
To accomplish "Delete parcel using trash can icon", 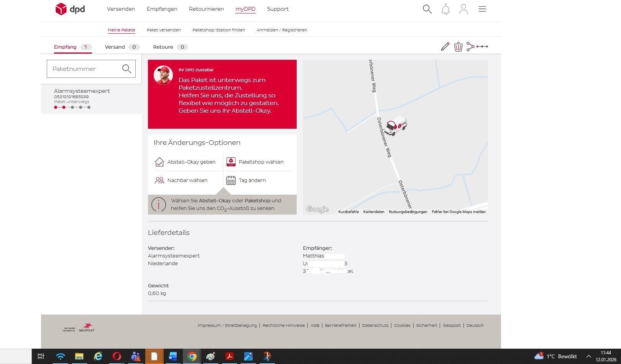I will pos(458,47).
